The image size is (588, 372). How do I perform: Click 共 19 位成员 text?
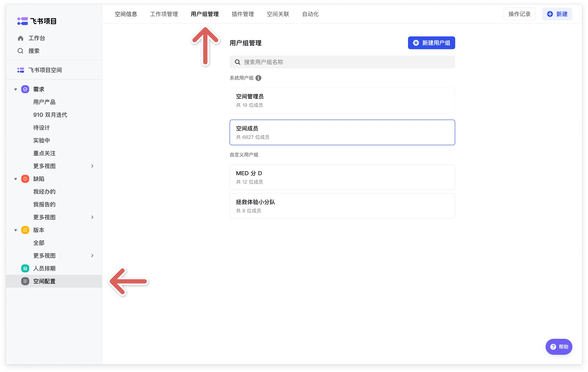pos(249,105)
